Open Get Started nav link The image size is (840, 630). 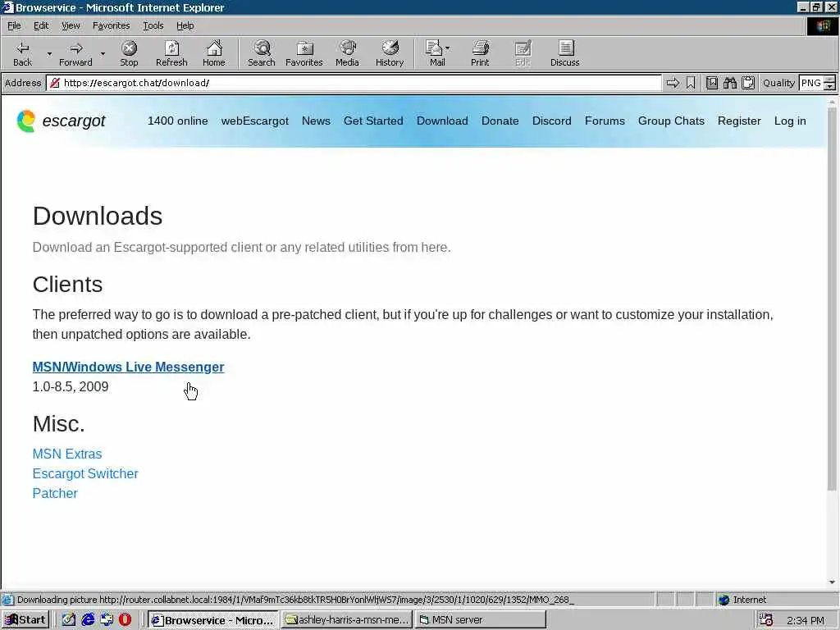click(373, 121)
